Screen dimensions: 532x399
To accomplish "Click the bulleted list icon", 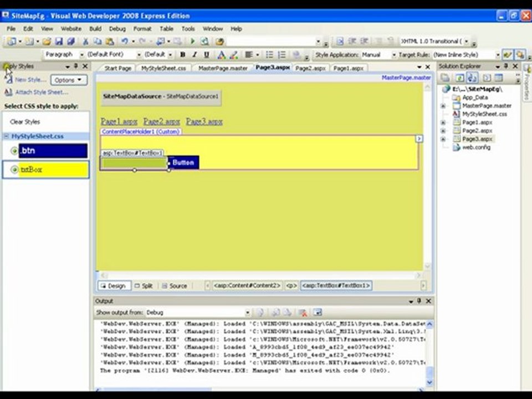I will 269,55.
